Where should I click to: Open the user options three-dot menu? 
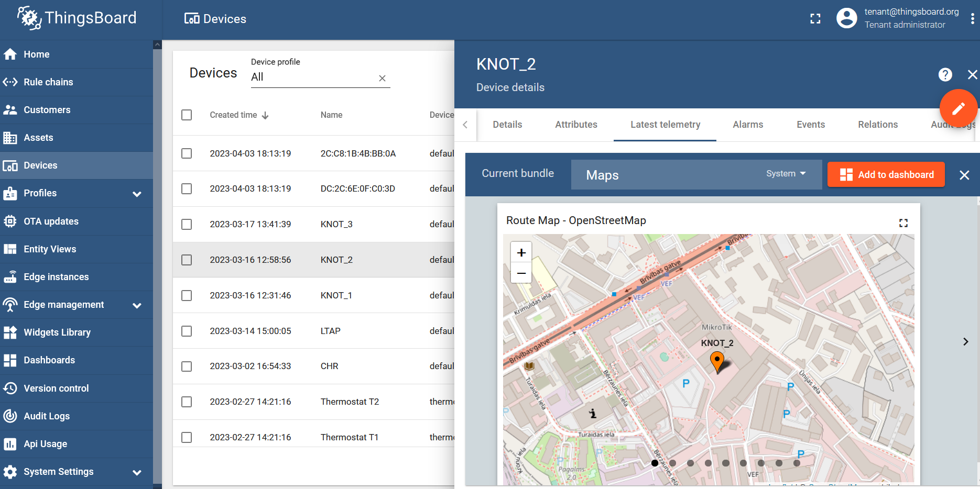pos(972,19)
